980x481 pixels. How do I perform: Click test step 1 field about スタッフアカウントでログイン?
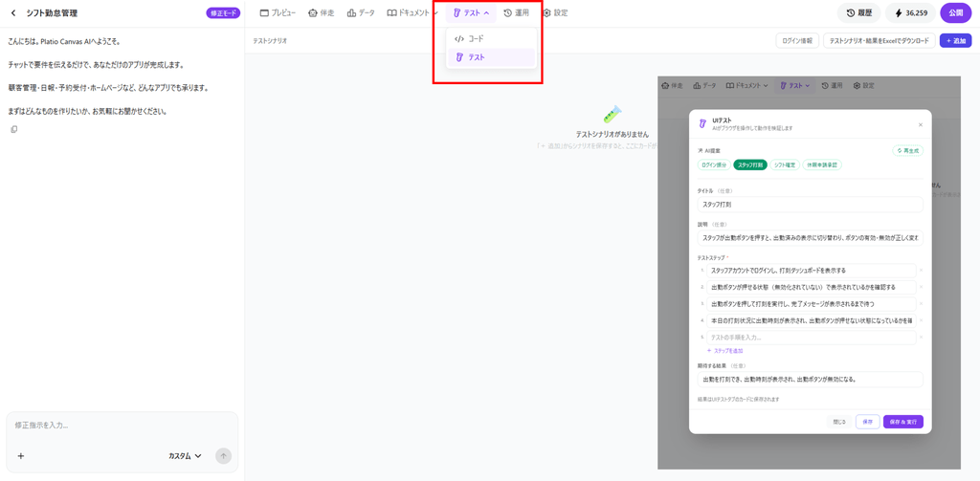coord(812,271)
